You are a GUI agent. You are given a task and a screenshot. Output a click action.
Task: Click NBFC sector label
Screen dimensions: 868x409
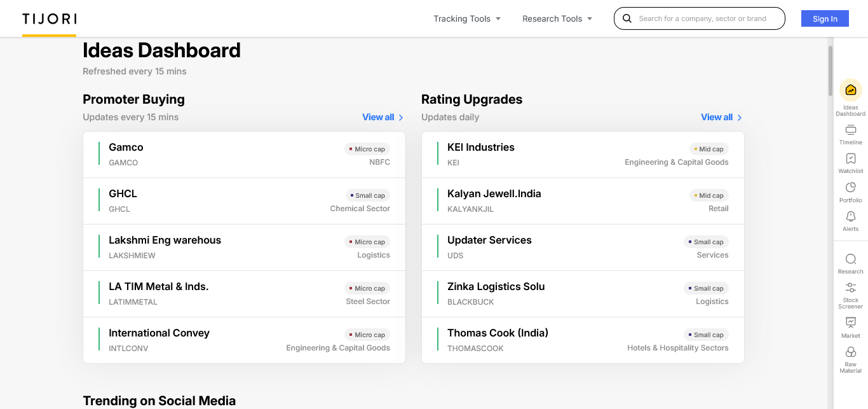point(379,162)
